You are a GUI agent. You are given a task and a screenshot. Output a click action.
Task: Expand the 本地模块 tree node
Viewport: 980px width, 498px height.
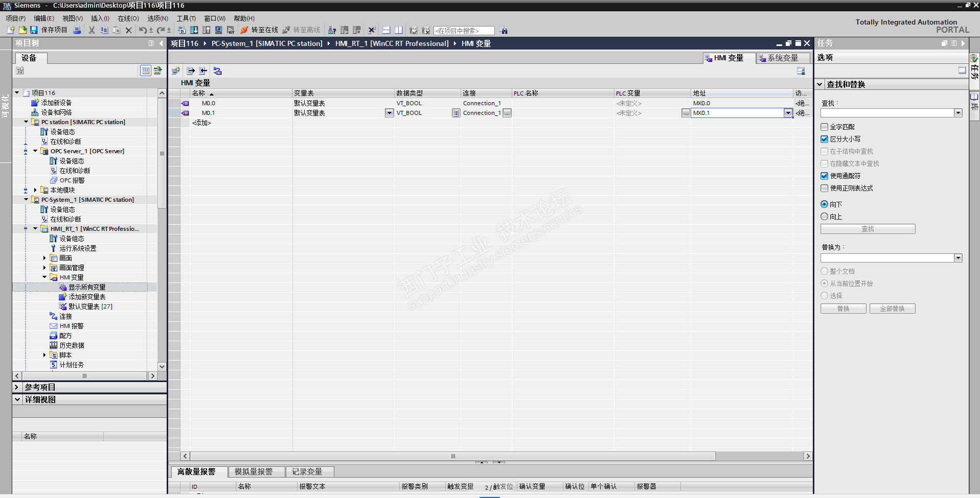click(x=35, y=190)
